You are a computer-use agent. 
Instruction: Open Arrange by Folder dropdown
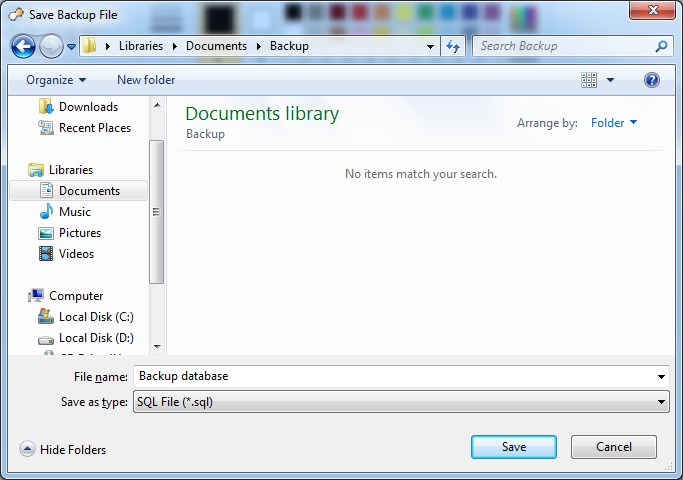(x=614, y=123)
